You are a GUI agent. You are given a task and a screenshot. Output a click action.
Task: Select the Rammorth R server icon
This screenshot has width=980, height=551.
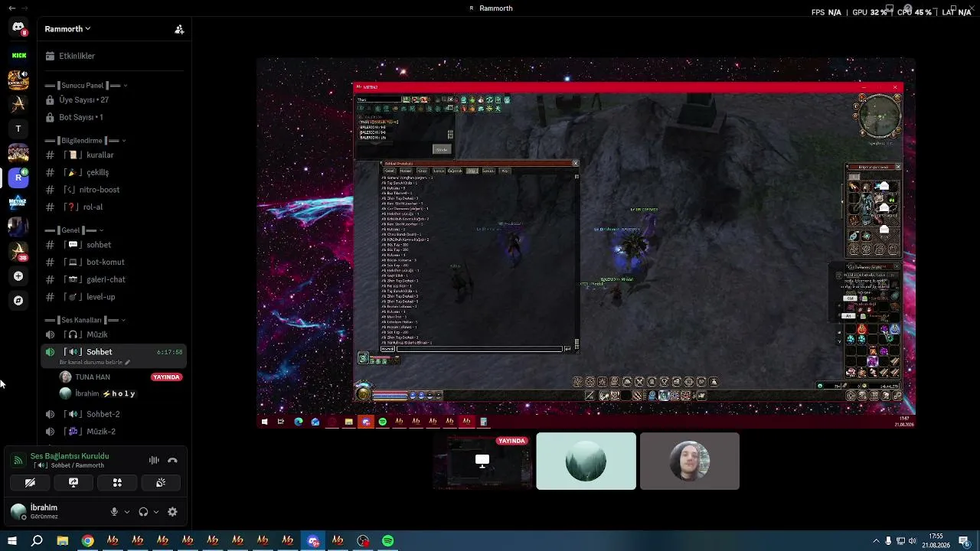[18, 178]
